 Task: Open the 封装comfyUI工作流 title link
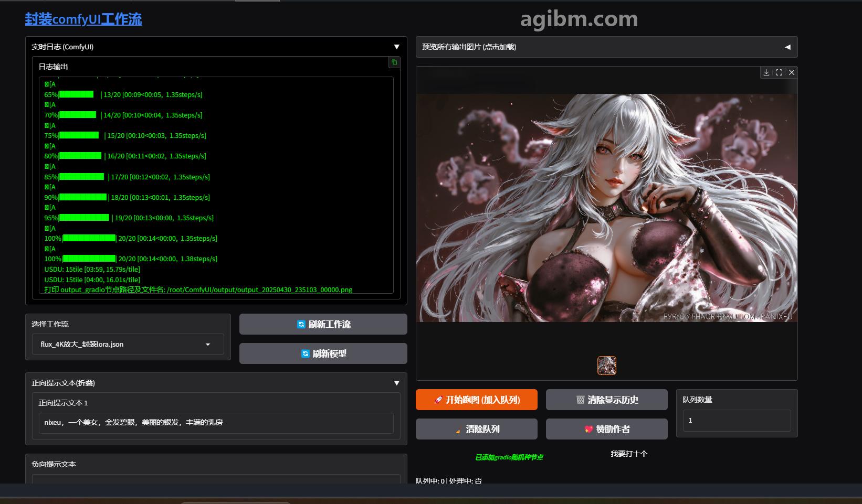pos(83,19)
